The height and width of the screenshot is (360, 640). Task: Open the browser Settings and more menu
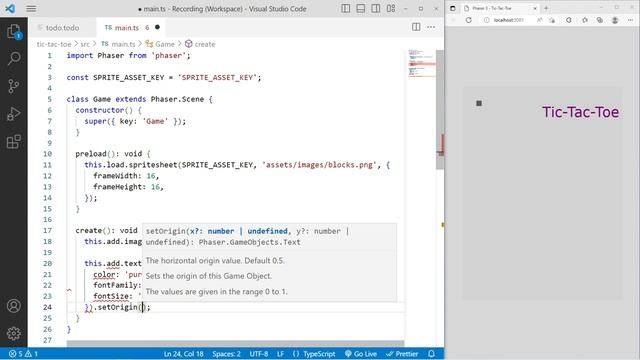[630, 20]
